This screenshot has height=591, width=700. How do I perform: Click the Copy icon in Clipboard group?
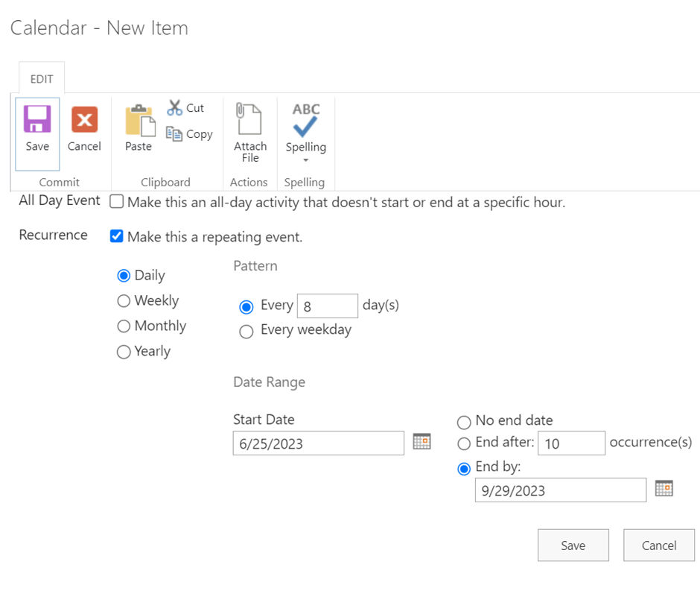tap(174, 133)
